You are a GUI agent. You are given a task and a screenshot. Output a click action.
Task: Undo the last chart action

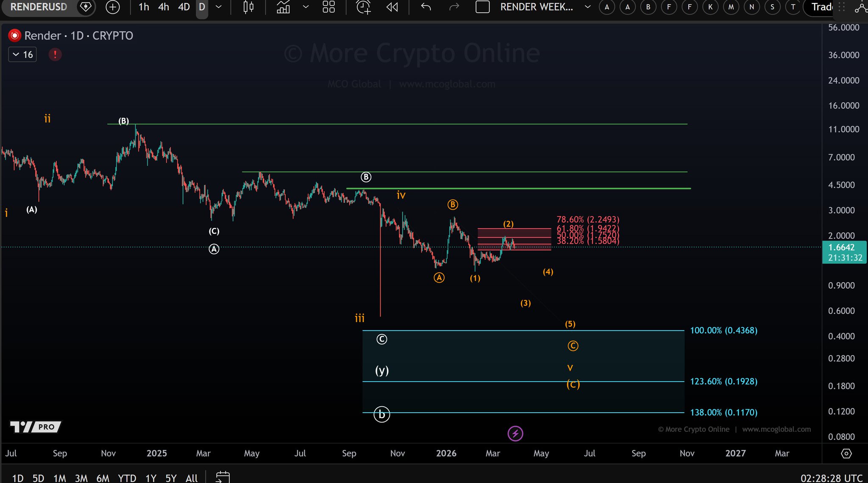click(426, 7)
